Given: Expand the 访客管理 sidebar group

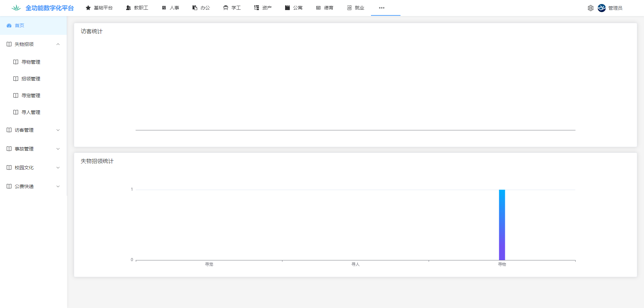Looking at the screenshot, I should [x=33, y=130].
